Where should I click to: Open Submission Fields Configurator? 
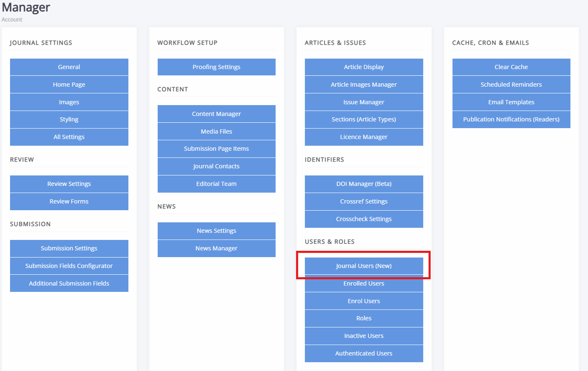(69, 266)
